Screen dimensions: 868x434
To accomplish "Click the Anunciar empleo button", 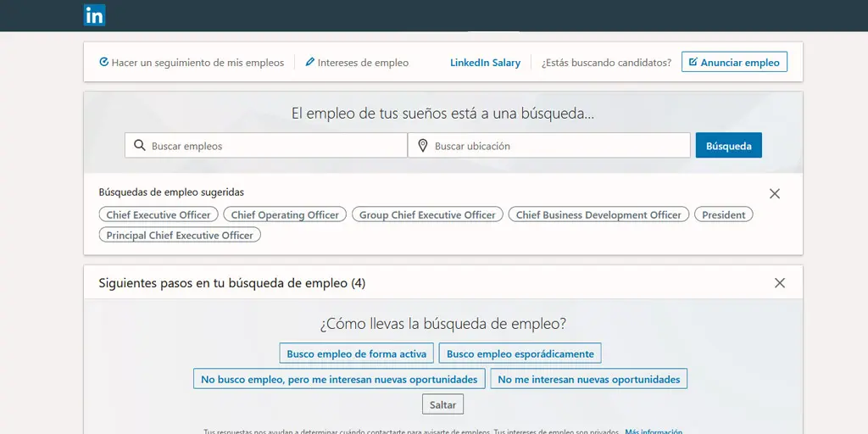I will [734, 63].
